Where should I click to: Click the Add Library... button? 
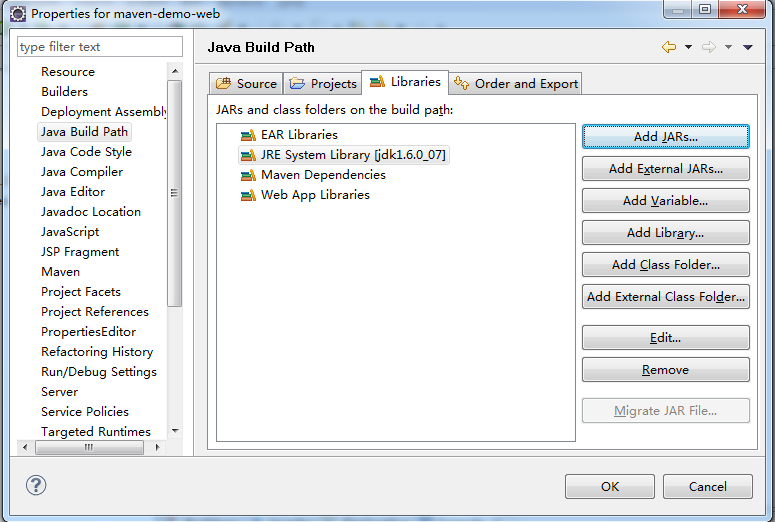coord(666,232)
